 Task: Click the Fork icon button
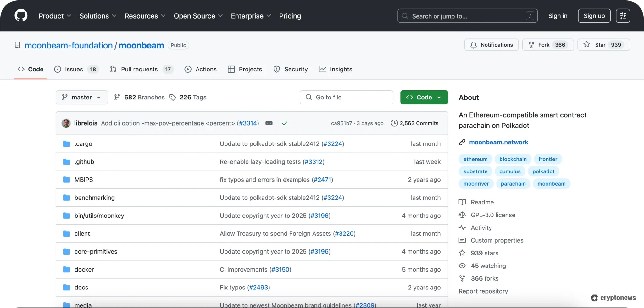531,45
